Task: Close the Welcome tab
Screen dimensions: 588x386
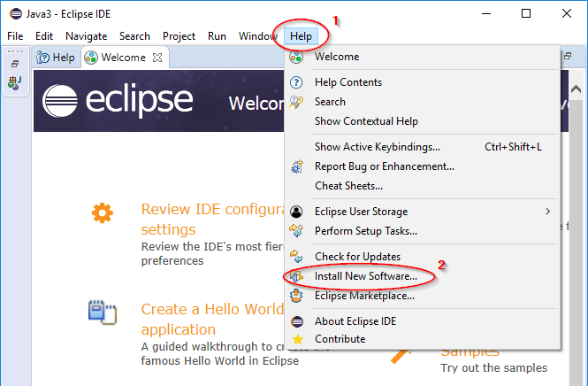Action: pyautogui.click(x=157, y=58)
